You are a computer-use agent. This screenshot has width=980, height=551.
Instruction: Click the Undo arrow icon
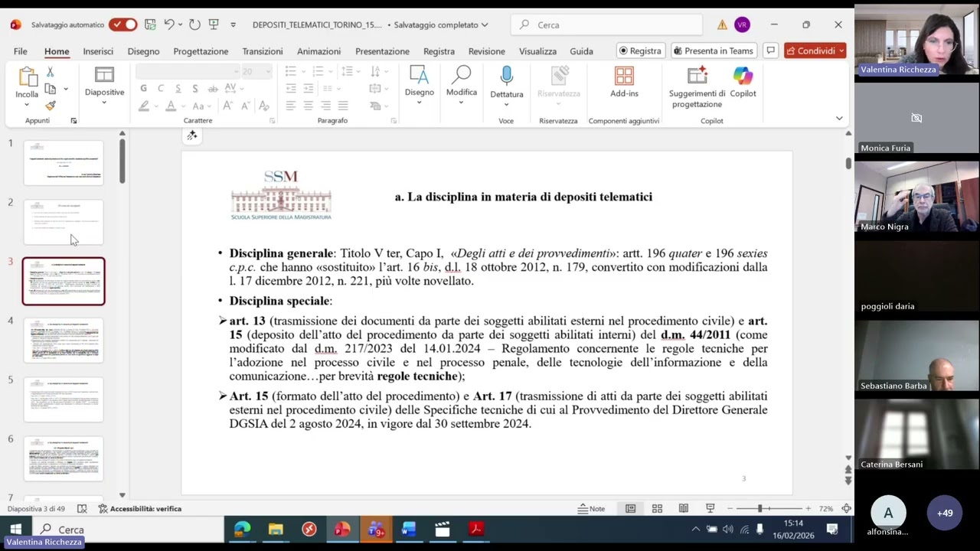[169, 24]
